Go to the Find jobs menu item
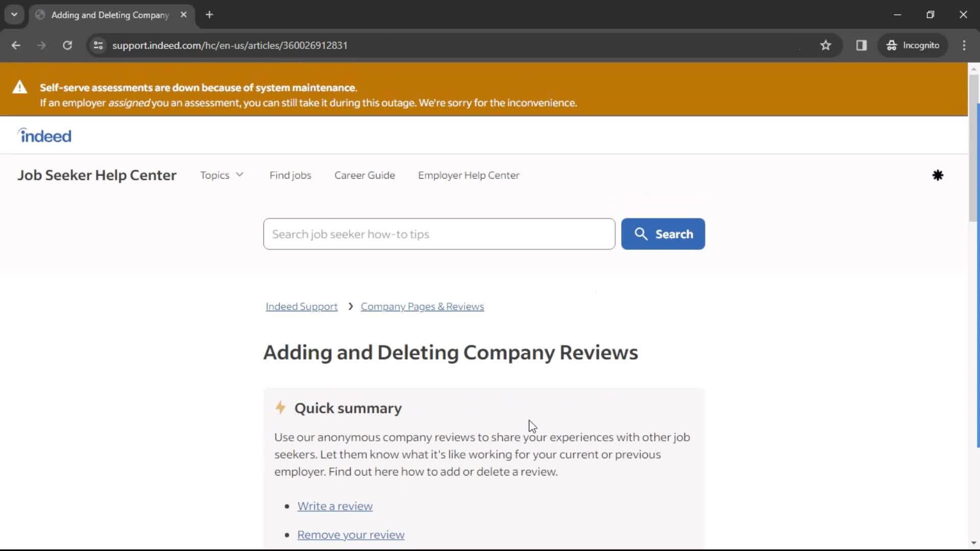Viewport: 980px width, 551px height. 290,175
